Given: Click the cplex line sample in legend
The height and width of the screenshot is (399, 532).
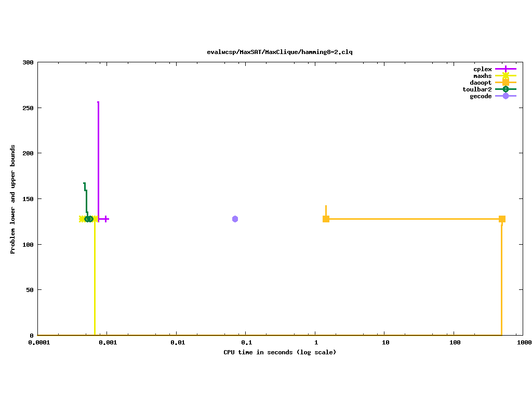Looking at the screenshot, I should 506,69.
